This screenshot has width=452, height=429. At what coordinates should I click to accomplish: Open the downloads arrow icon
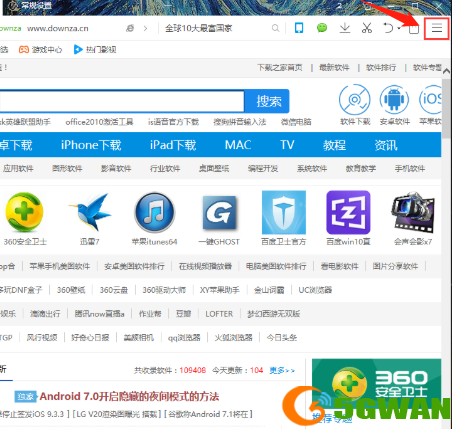pyautogui.click(x=345, y=28)
